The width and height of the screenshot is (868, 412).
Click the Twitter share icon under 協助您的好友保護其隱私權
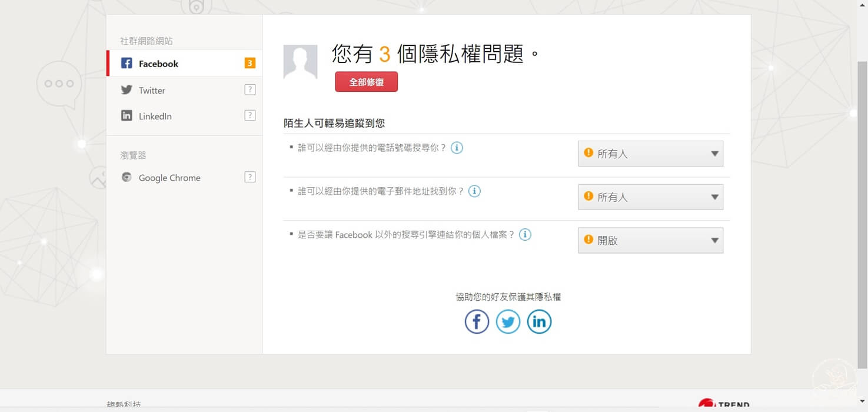click(x=508, y=321)
